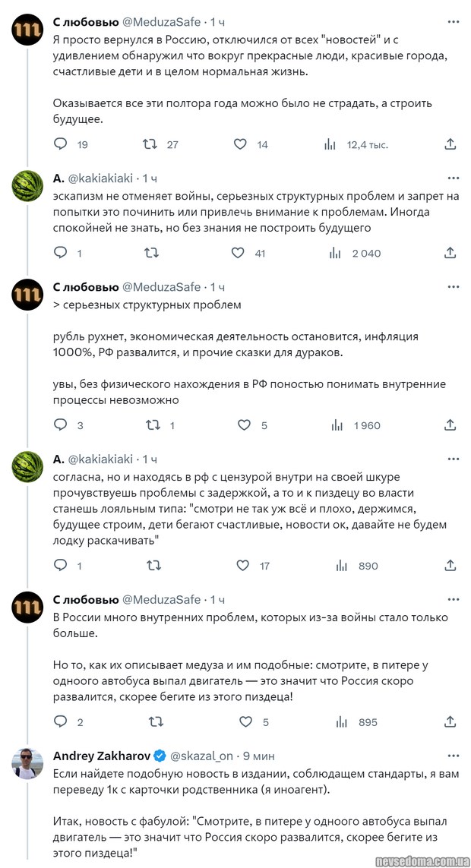Open more options on first tweet
This screenshot has height=868, width=471.
[453, 21]
